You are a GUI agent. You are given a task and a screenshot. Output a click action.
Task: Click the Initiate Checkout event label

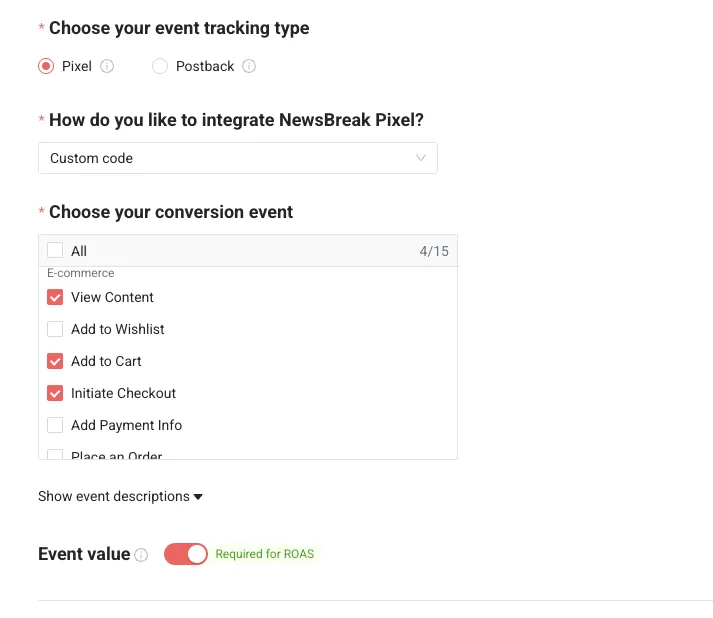click(123, 393)
